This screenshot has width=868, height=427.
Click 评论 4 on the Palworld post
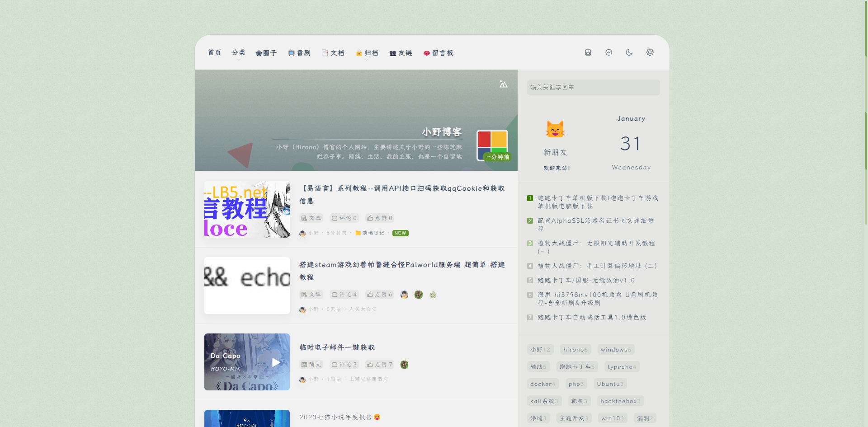pyautogui.click(x=344, y=295)
